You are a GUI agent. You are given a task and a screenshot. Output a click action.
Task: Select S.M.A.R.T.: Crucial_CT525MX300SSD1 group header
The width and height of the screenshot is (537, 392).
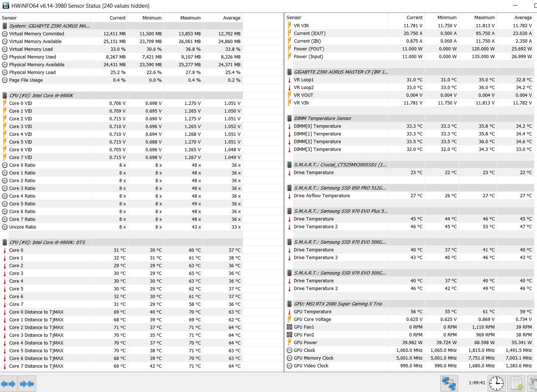tap(410, 165)
